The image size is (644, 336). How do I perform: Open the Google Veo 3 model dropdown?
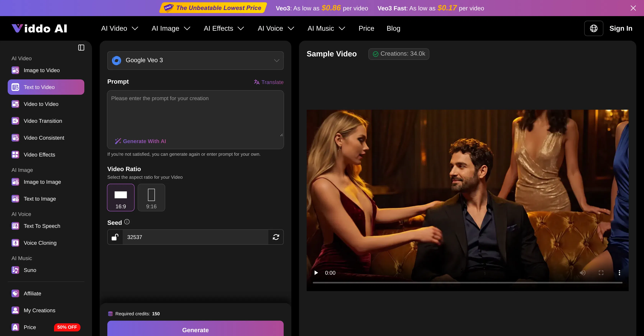tap(195, 60)
